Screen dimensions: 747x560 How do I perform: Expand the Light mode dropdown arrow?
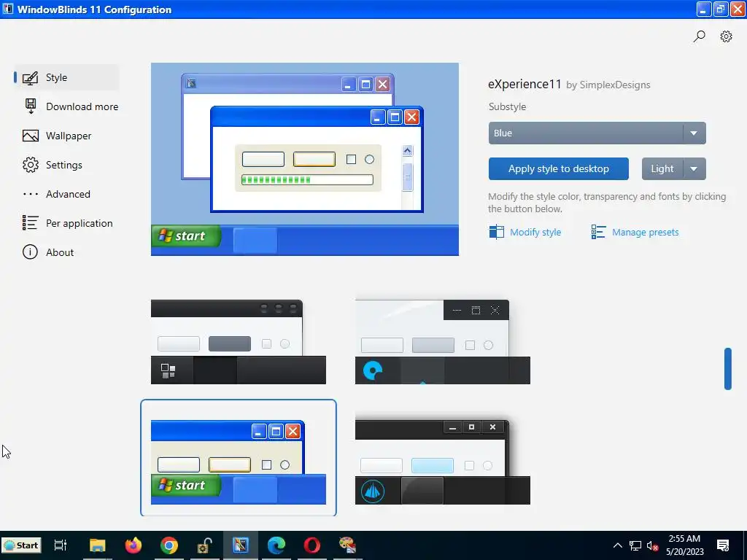tap(694, 168)
